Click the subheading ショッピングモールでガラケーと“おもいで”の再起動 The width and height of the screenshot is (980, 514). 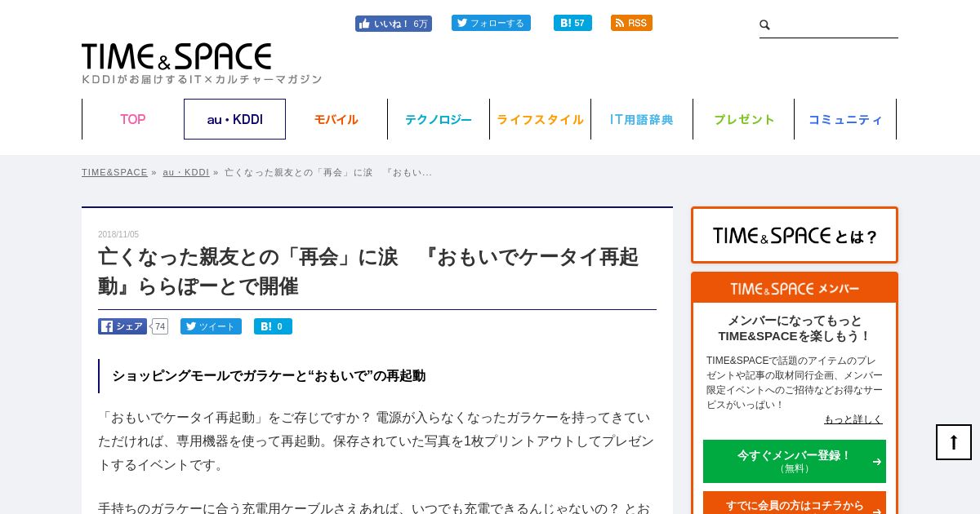(x=269, y=376)
